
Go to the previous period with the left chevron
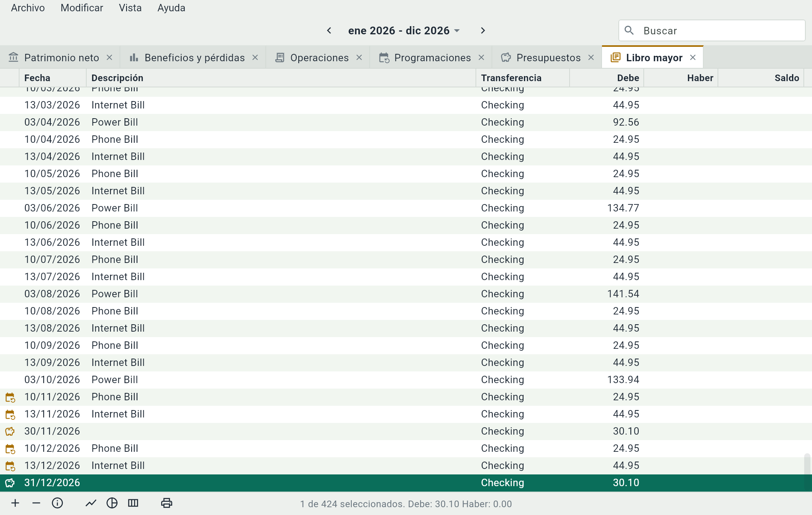click(x=329, y=30)
